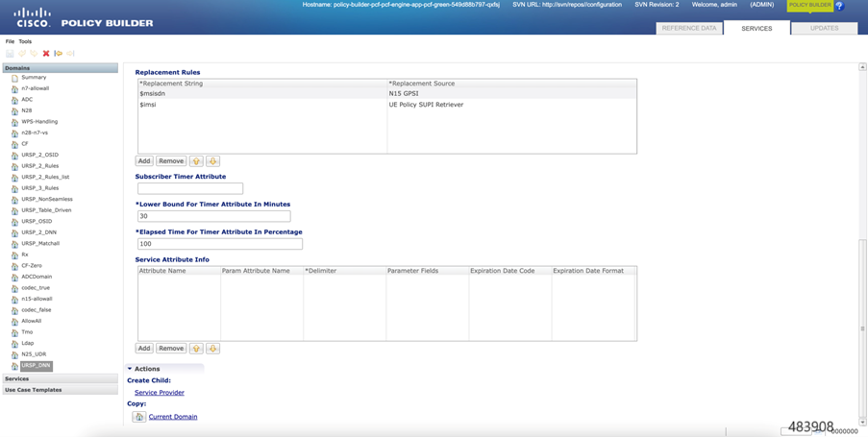Switch to the Reference Data tab

coord(689,28)
